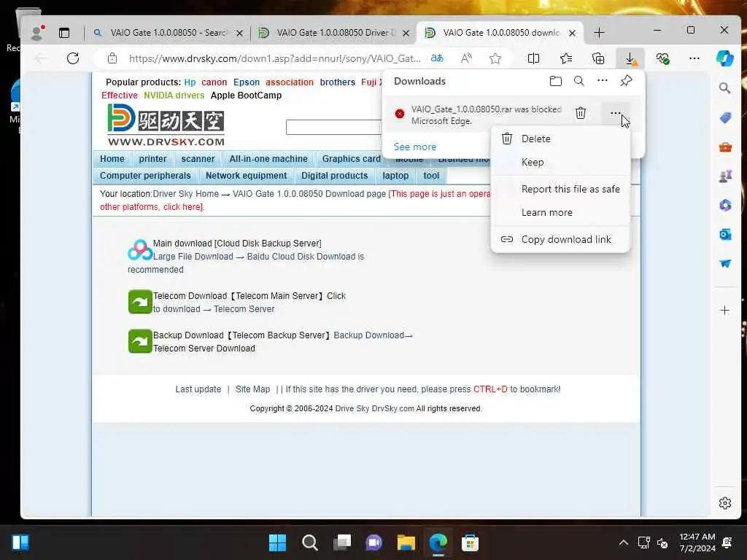Open All-in-one machine category

tap(268, 159)
